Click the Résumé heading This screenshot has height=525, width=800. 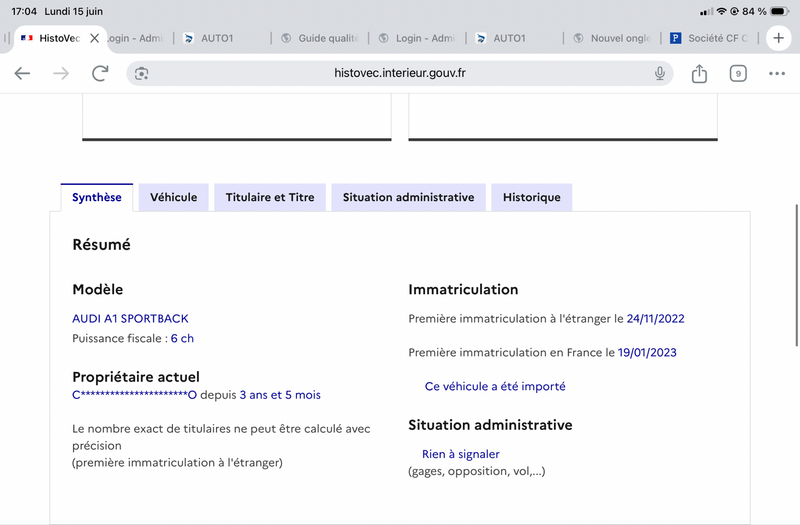[102, 245]
